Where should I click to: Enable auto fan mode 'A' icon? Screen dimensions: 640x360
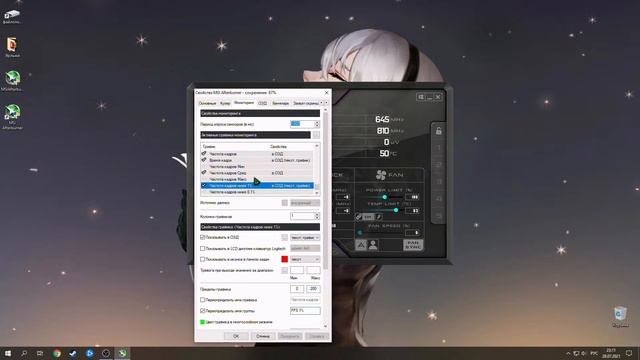[361, 245]
